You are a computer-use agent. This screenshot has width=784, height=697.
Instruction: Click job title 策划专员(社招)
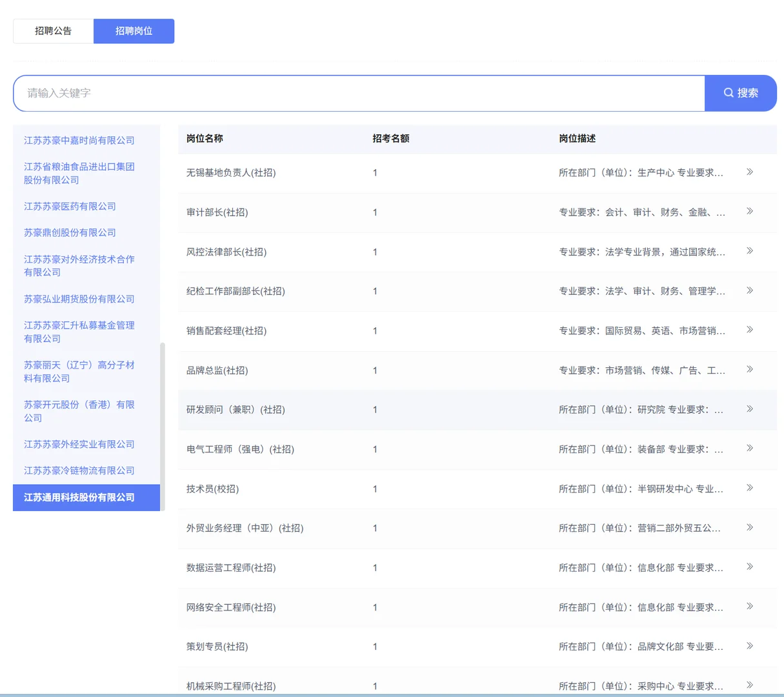click(x=217, y=647)
